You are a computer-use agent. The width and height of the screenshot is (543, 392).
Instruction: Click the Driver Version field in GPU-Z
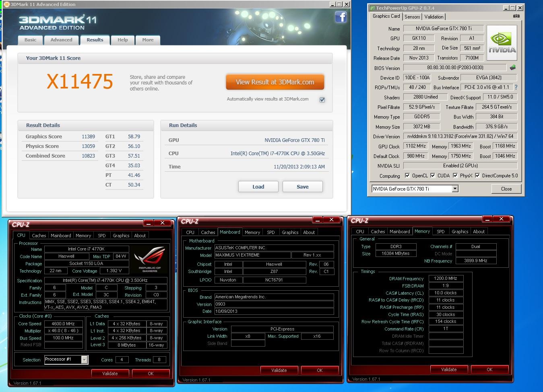pyautogui.click(x=460, y=136)
